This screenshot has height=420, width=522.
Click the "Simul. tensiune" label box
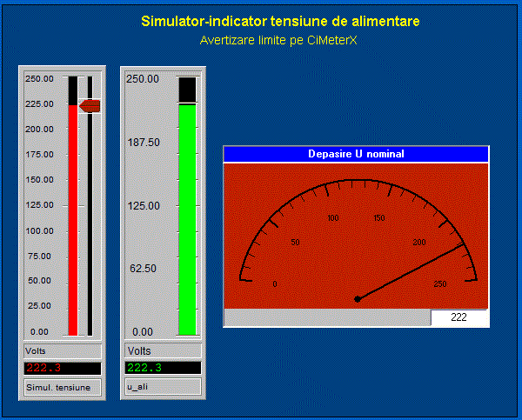click(x=63, y=387)
